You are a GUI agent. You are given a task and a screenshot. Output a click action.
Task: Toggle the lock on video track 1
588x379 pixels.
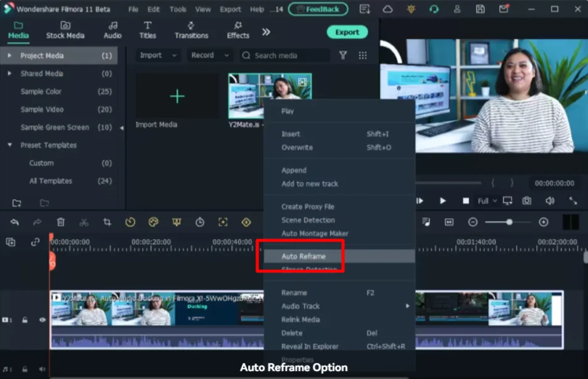click(x=25, y=320)
